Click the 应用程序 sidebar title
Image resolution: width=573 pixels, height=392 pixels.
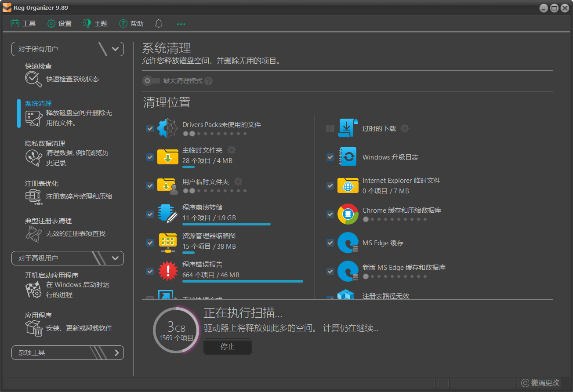[x=38, y=315]
